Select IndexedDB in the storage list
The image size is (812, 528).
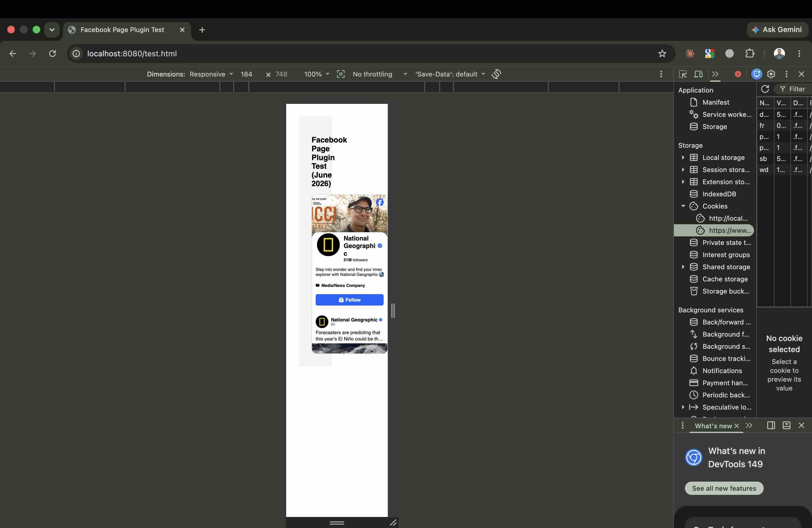pyautogui.click(x=719, y=194)
